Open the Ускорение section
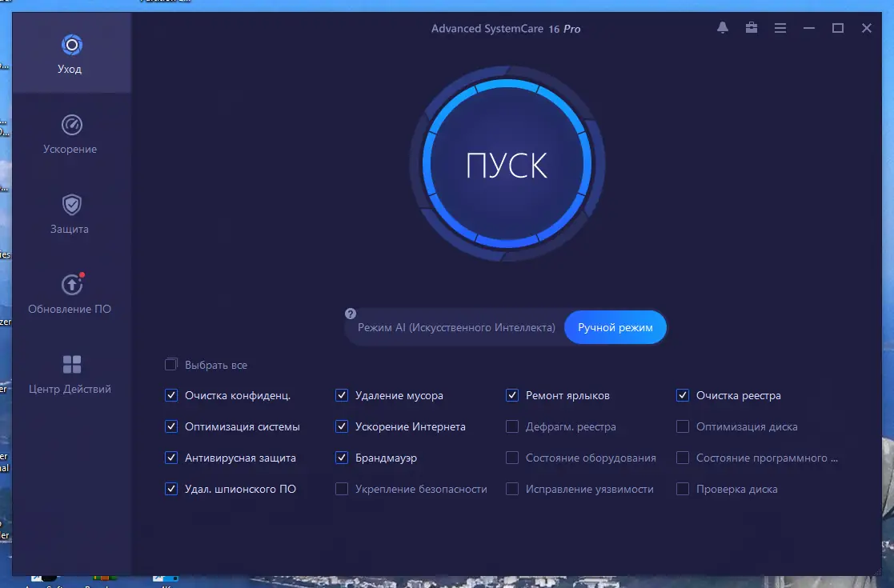 (70, 134)
